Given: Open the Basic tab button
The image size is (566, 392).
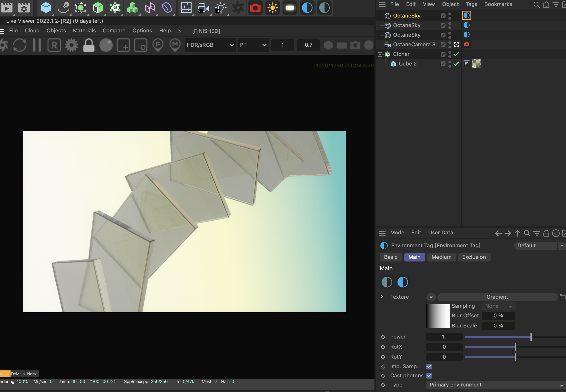Looking at the screenshot, I should click(x=391, y=257).
